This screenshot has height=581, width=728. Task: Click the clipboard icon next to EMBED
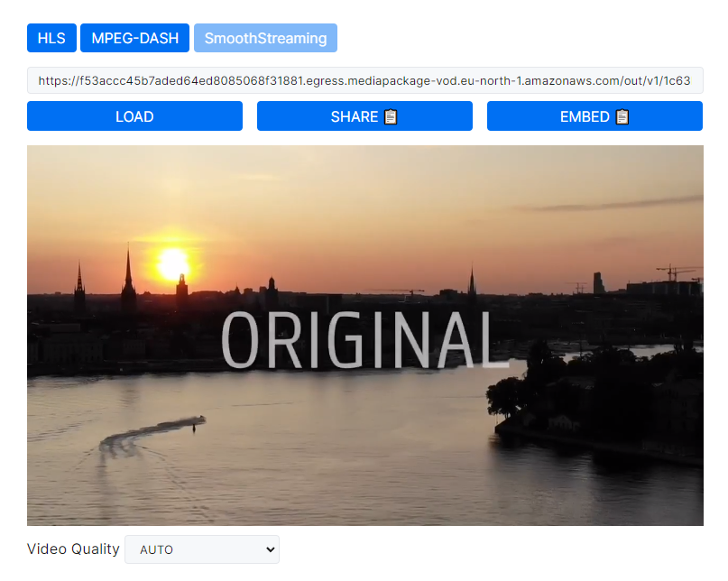pyautogui.click(x=622, y=116)
